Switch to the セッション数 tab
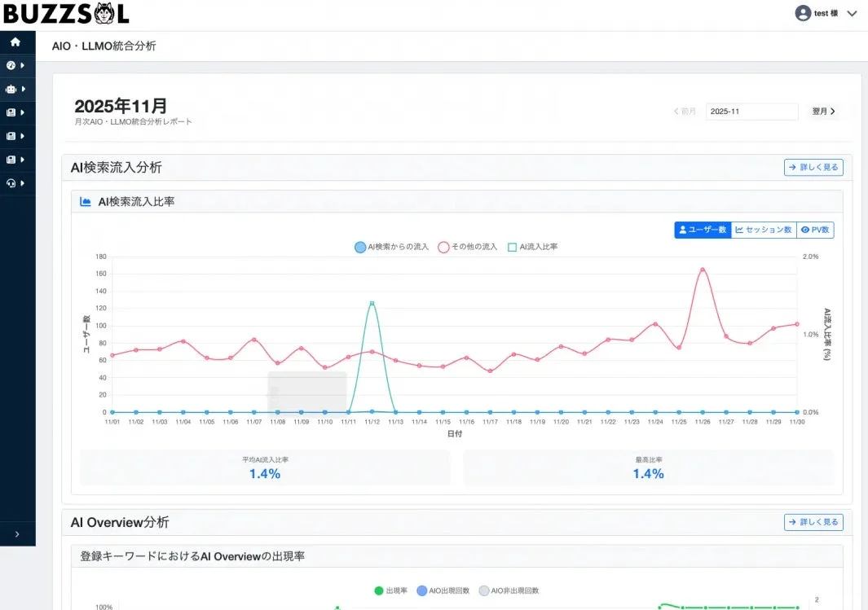Screen dimensions: 868x610 click(x=764, y=230)
